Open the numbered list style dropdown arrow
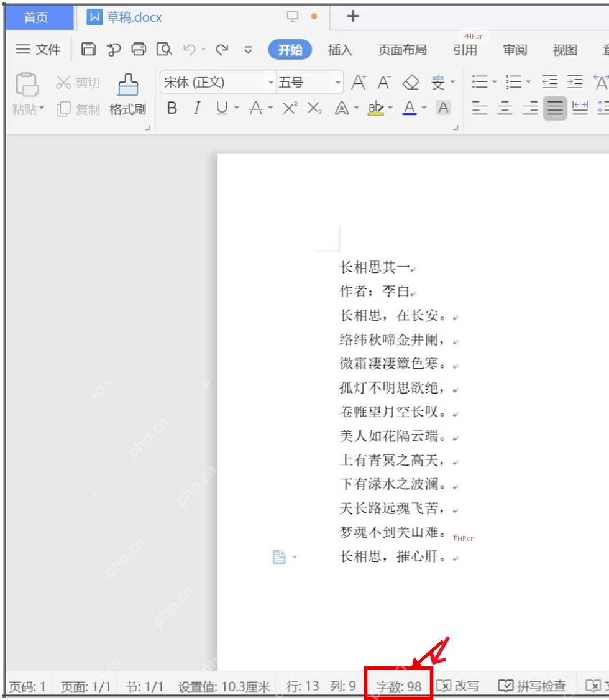Image resolution: width=609 pixels, height=700 pixels. coord(528,81)
